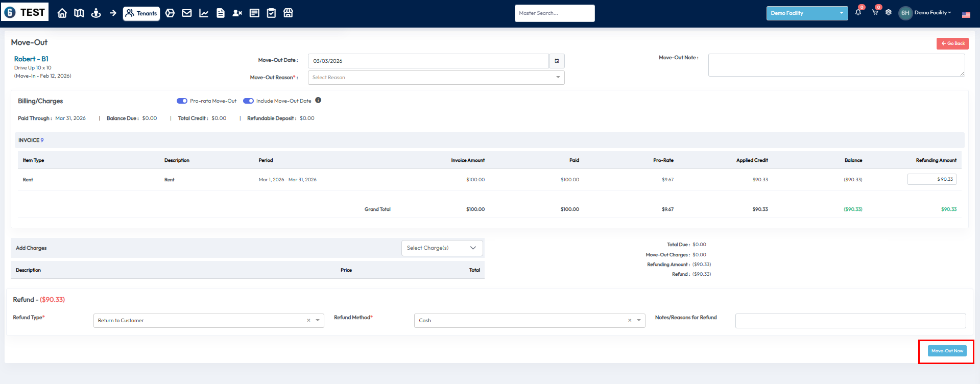
Task: Click the storefront icon in navbar
Action: (288, 13)
